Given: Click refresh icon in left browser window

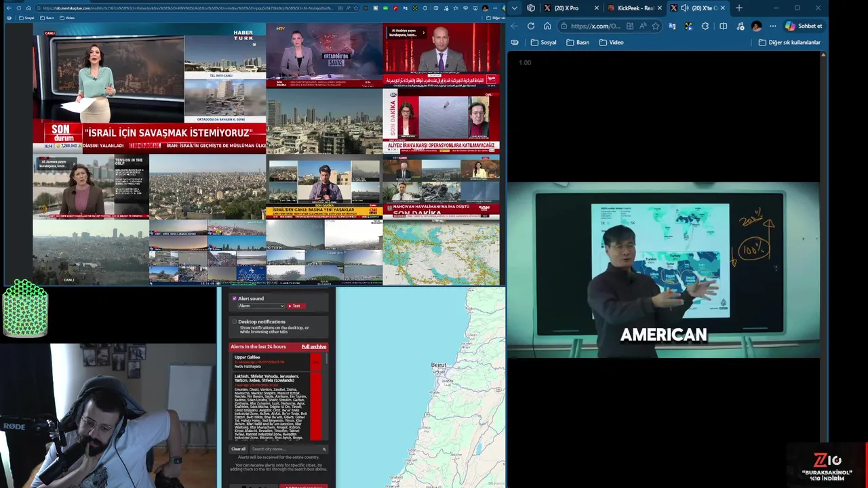Looking at the screenshot, I should pos(18,8).
